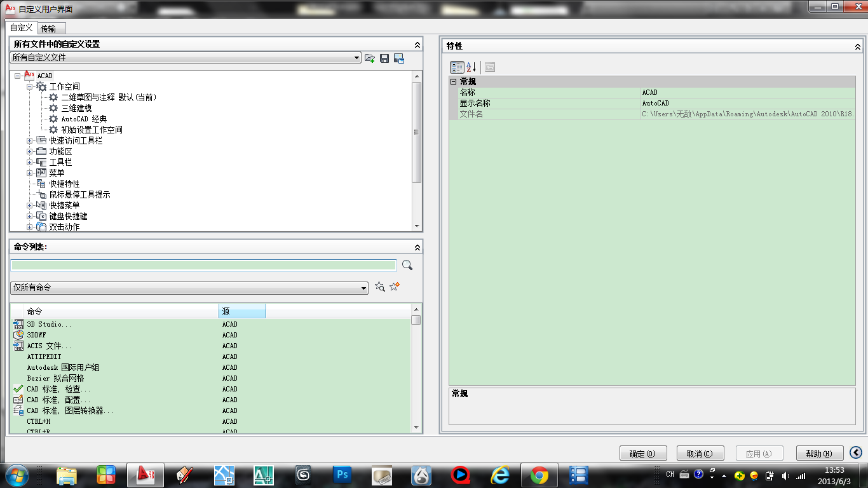Image resolution: width=868 pixels, height=488 pixels.
Task: Click the 应用 button
Action: (759, 454)
